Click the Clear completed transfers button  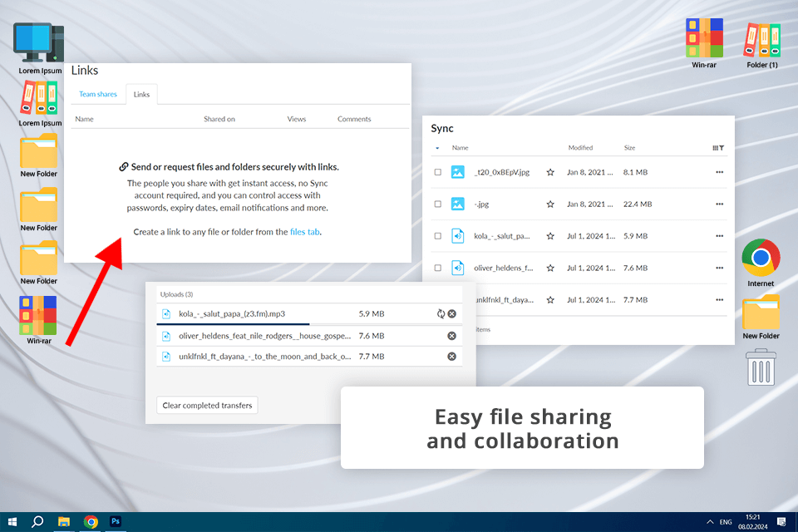pyautogui.click(x=207, y=406)
